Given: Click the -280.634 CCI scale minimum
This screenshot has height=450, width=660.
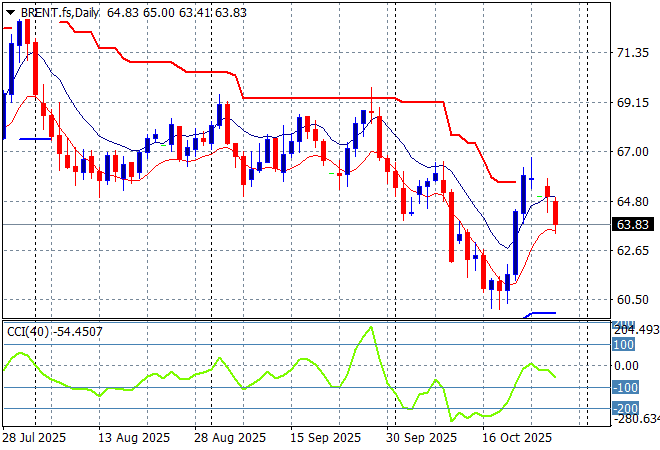Looking at the screenshot, I should [x=636, y=419].
